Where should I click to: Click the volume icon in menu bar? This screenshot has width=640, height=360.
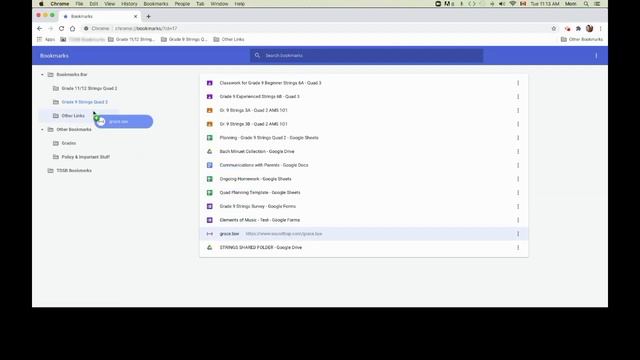[x=502, y=4]
